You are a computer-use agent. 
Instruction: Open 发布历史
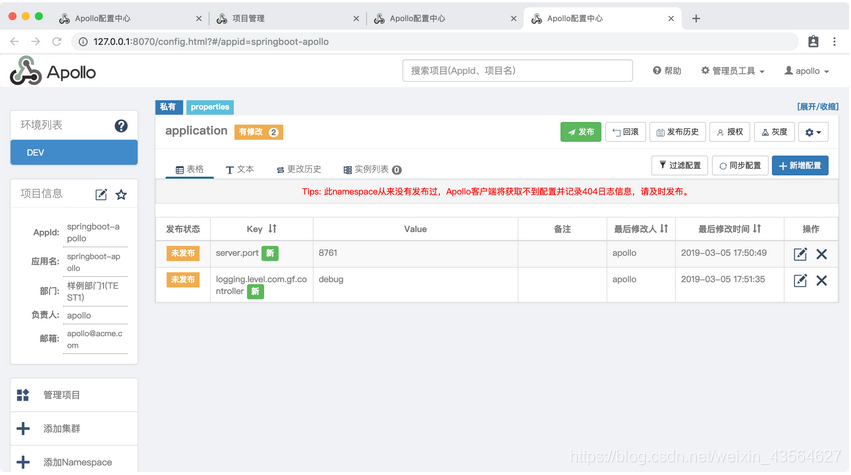tap(677, 132)
